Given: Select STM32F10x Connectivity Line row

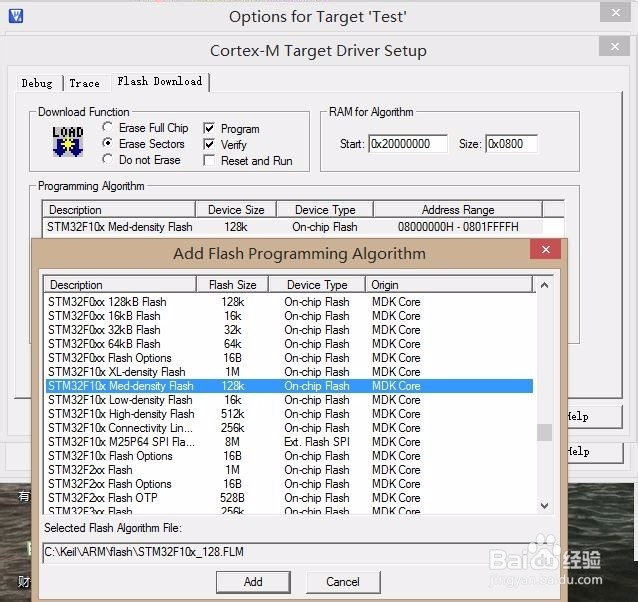Looking at the screenshot, I should [x=289, y=428].
